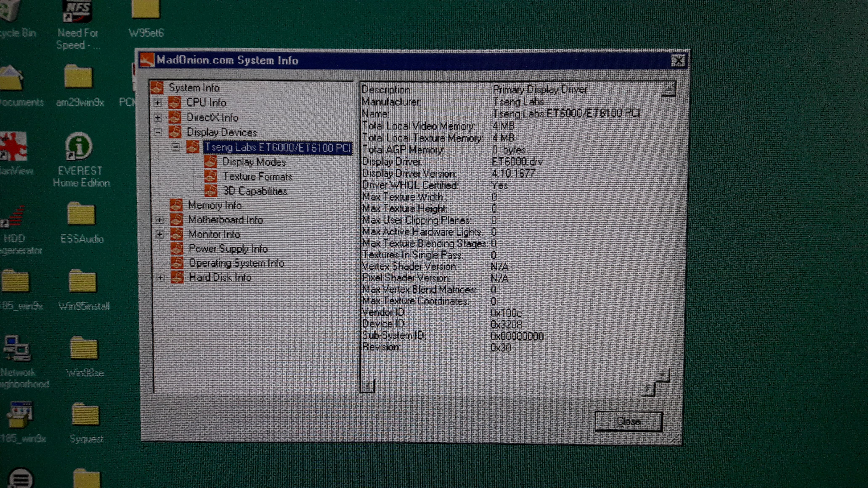The image size is (868, 488).
Task: Click the Memory Info tree icon
Action: (176, 205)
